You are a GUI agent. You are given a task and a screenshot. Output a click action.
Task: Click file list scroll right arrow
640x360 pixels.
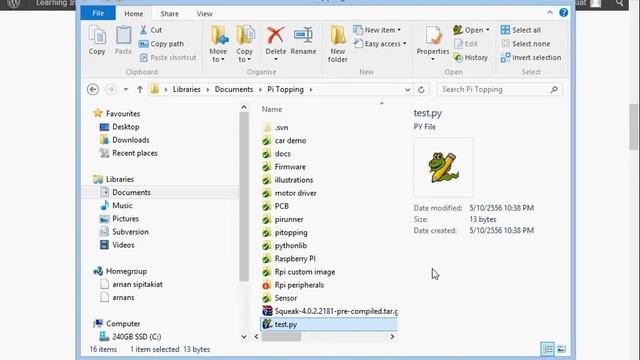pos(392,337)
